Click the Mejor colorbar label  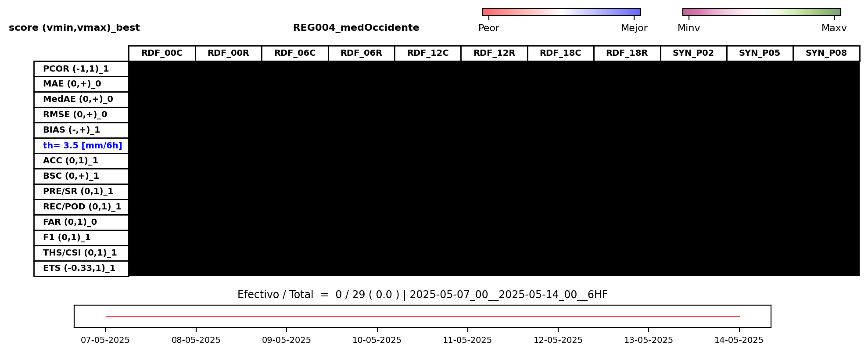click(634, 28)
